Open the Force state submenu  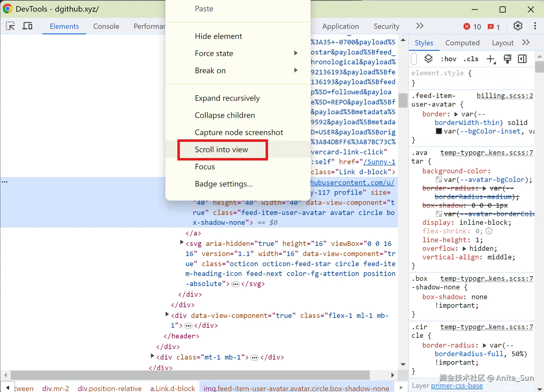[x=238, y=53]
